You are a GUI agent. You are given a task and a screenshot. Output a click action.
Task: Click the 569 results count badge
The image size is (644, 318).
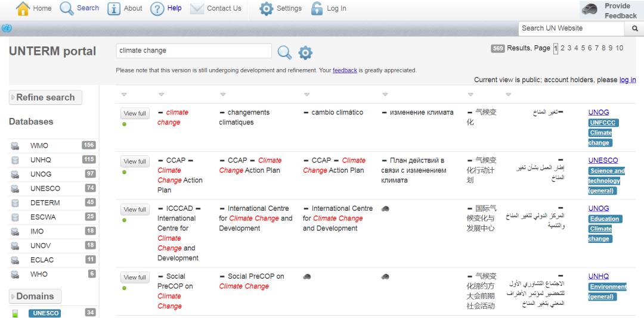click(498, 48)
